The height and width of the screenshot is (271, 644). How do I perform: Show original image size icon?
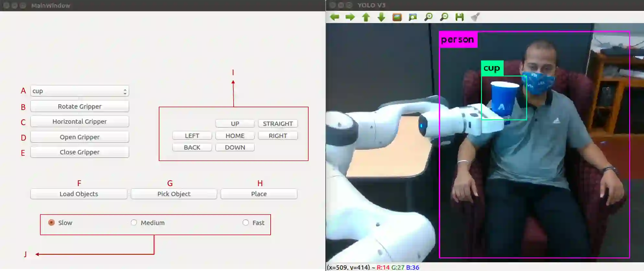pyautogui.click(x=397, y=17)
